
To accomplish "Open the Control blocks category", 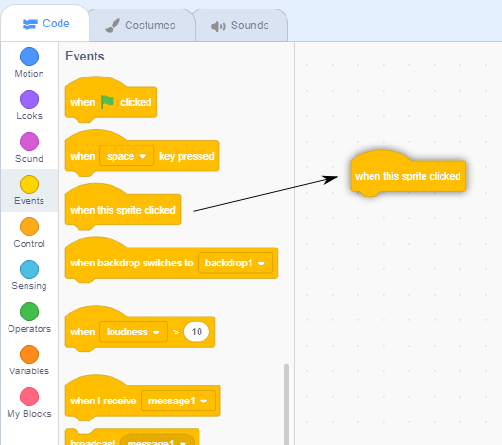I will coord(29,233).
